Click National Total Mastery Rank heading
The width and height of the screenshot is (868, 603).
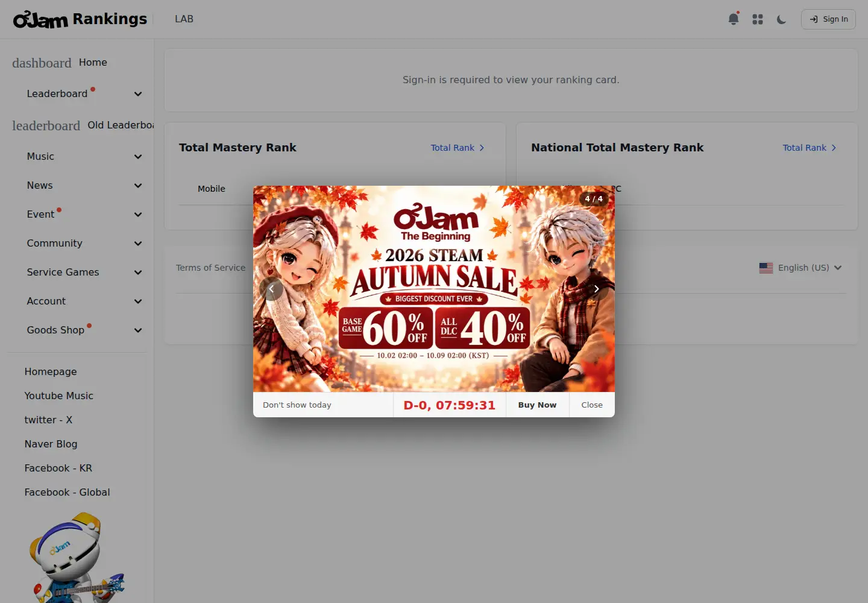click(617, 148)
